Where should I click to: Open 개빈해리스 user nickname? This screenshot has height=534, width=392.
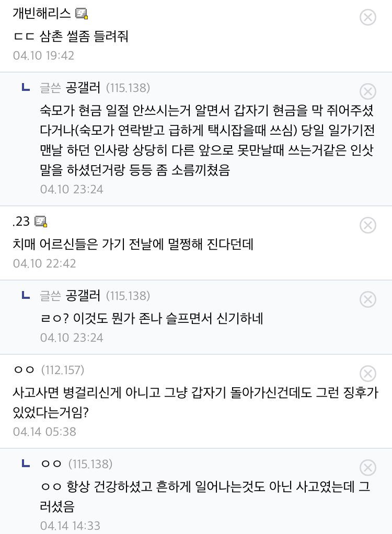click(x=42, y=13)
